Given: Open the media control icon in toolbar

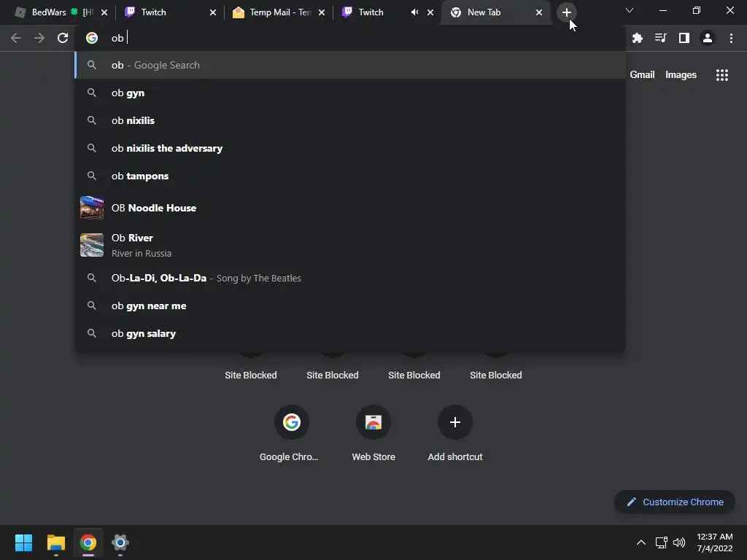Looking at the screenshot, I should [660, 38].
